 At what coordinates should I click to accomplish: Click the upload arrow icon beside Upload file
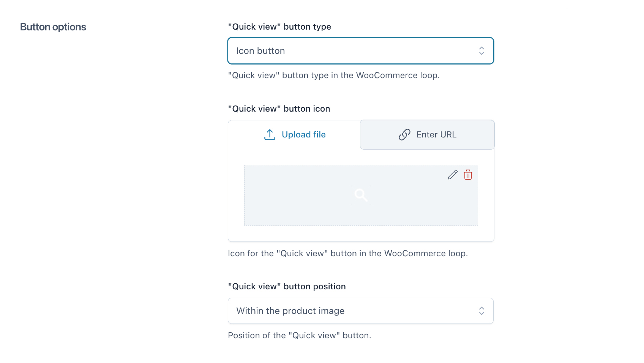(x=270, y=135)
